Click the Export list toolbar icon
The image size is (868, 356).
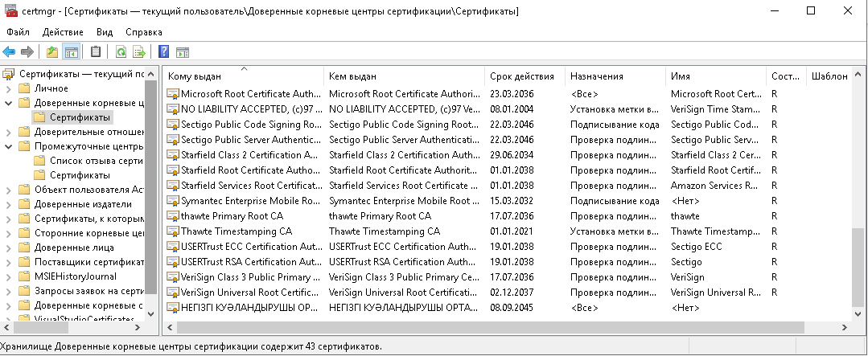[x=139, y=52]
